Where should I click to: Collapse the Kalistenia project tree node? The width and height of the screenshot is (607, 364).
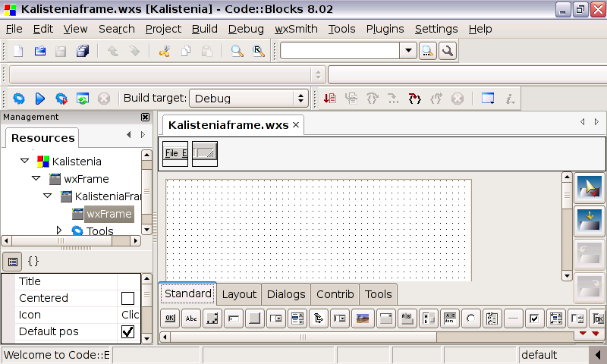[25, 161]
